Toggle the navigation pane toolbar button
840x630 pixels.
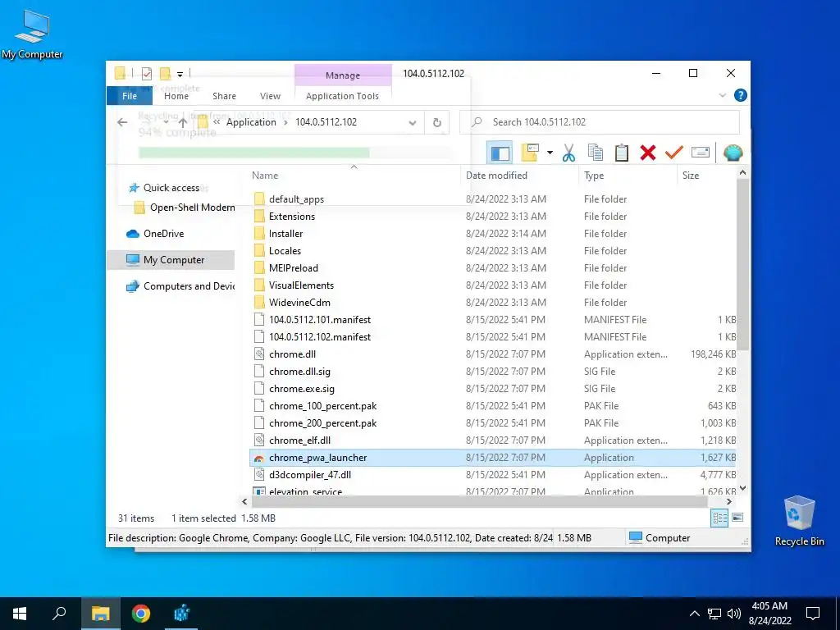coord(500,153)
